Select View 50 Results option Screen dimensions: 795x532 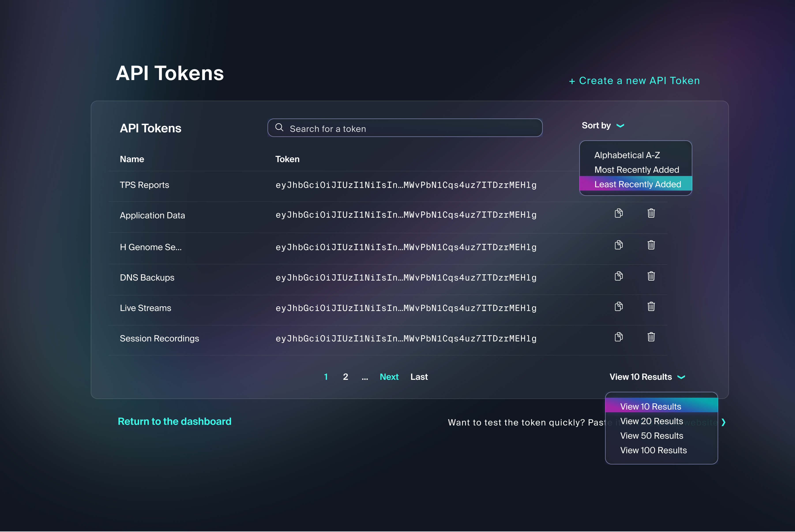651,436
